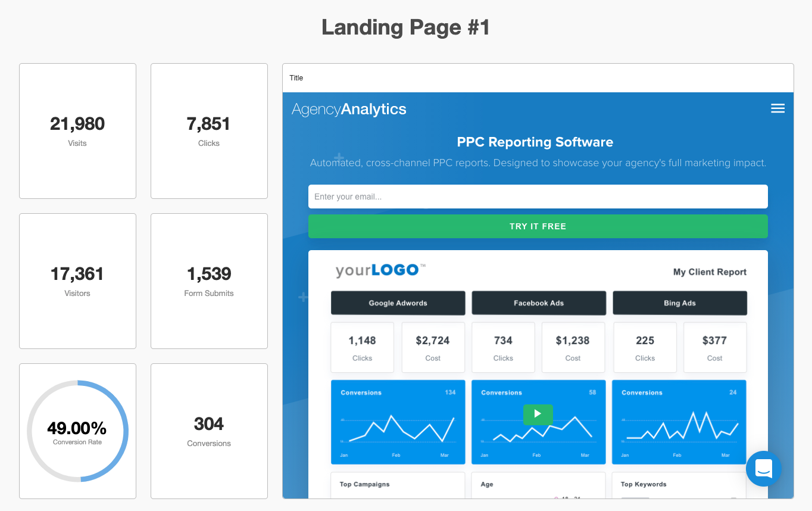Open the hamburger menu icon

pyautogui.click(x=777, y=108)
